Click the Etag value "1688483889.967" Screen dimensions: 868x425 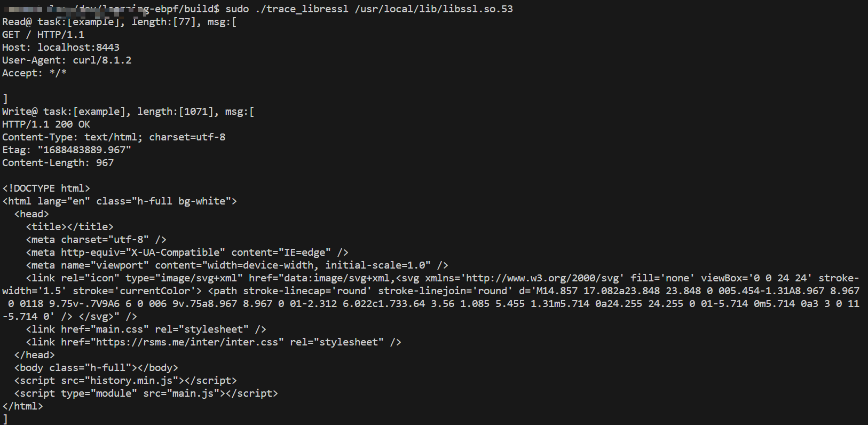tap(84, 150)
